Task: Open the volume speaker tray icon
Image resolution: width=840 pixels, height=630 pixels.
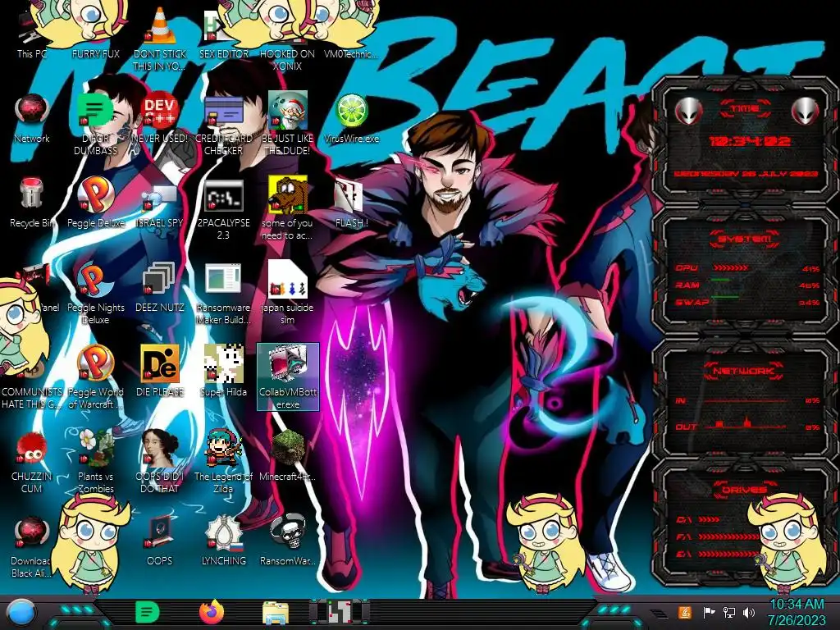Action: 749,612
